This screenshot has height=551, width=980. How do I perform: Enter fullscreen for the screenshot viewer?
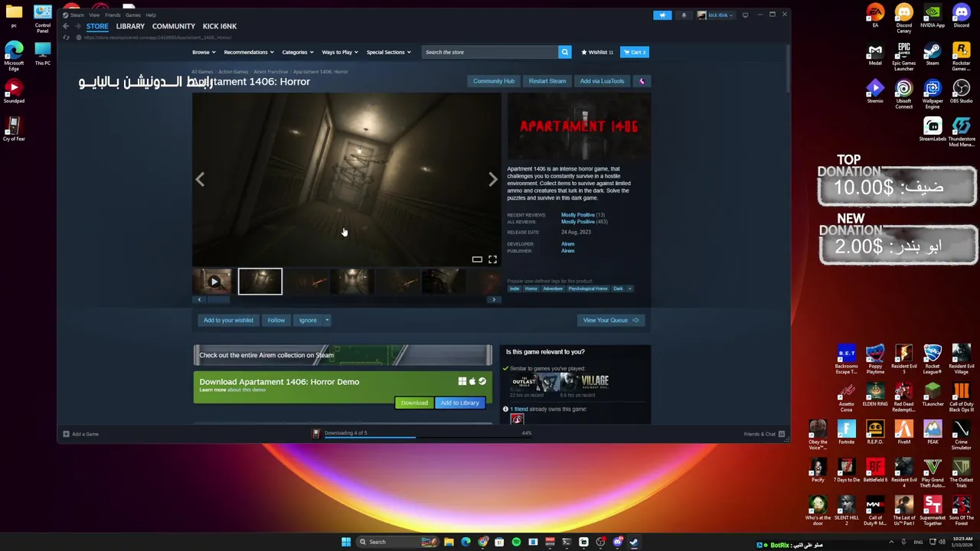pos(492,259)
